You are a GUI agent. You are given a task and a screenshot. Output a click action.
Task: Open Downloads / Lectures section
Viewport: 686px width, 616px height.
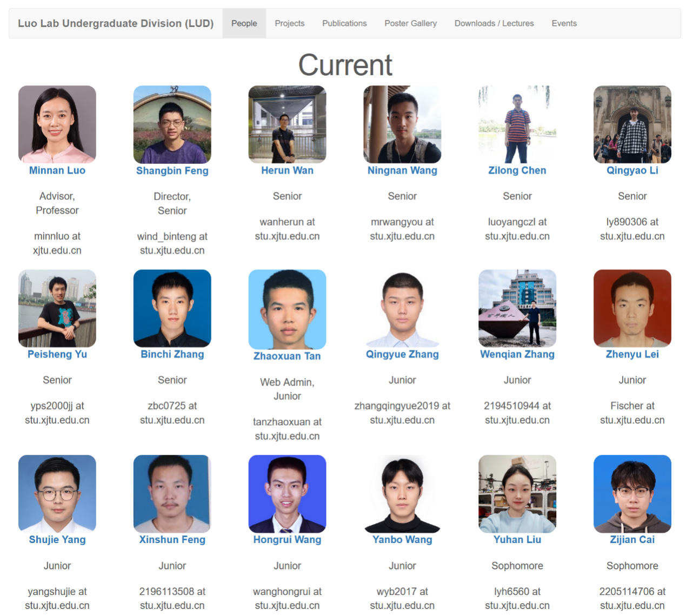494,23
